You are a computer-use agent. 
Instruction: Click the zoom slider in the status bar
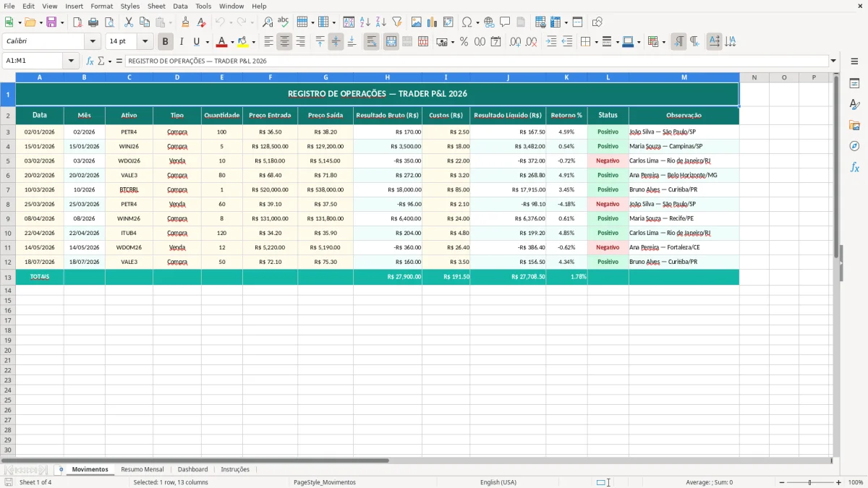[810, 482]
